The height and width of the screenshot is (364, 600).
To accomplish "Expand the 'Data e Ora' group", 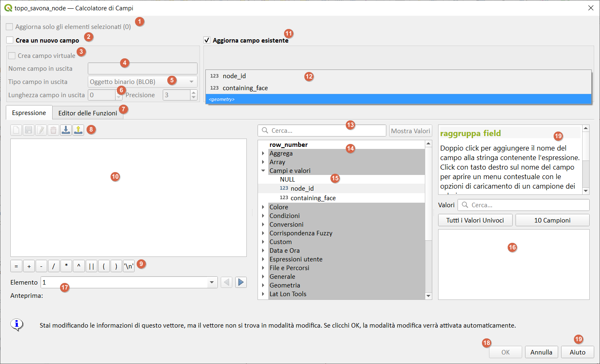I will [263, 251].
